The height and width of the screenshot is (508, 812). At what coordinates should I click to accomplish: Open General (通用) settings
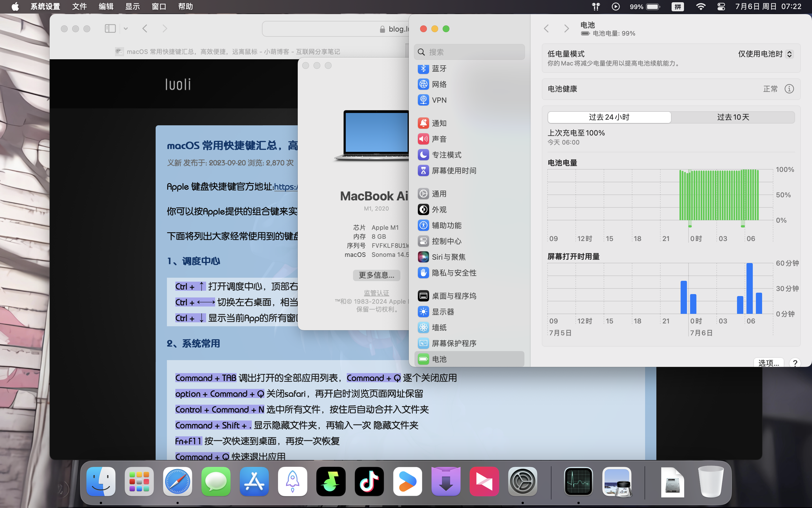coord(469,194)
